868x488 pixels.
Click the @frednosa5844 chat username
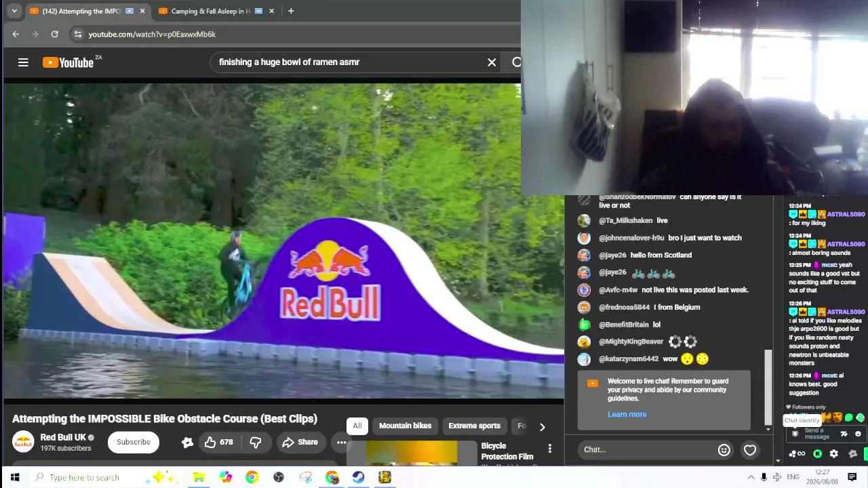[625, 307]
